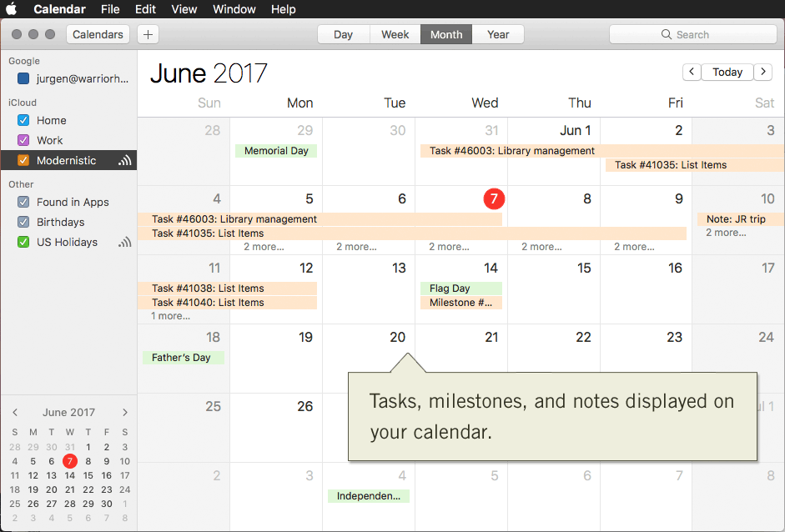785x532 pixels.
Task: Switch to Day view
Action: [344, 34]
